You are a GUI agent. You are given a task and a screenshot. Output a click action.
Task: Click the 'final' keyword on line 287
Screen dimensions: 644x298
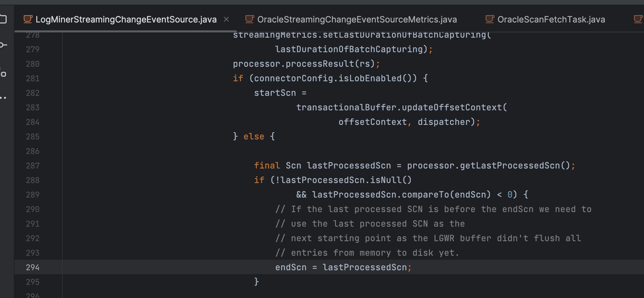tap(267, 166)
